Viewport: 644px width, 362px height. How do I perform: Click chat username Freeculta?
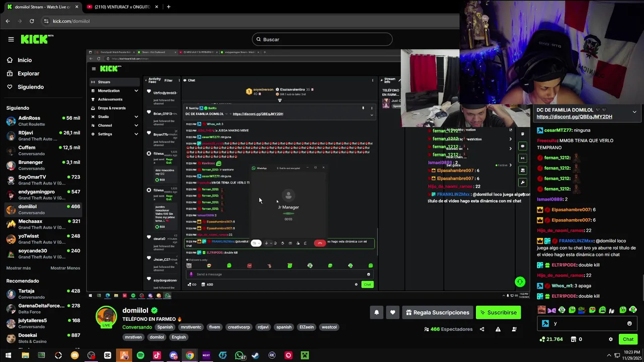pos(547,141)
